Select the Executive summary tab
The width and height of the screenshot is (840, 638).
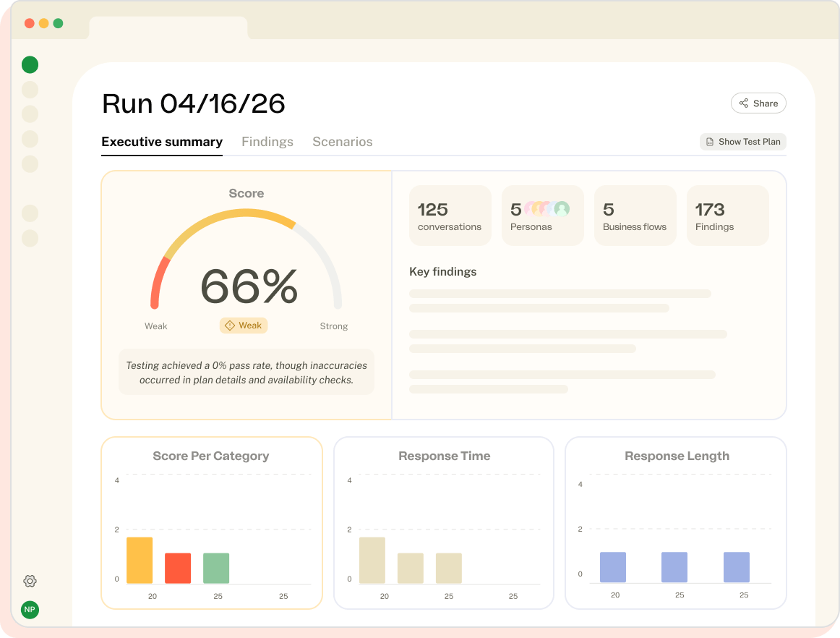(x=162, y=142)
